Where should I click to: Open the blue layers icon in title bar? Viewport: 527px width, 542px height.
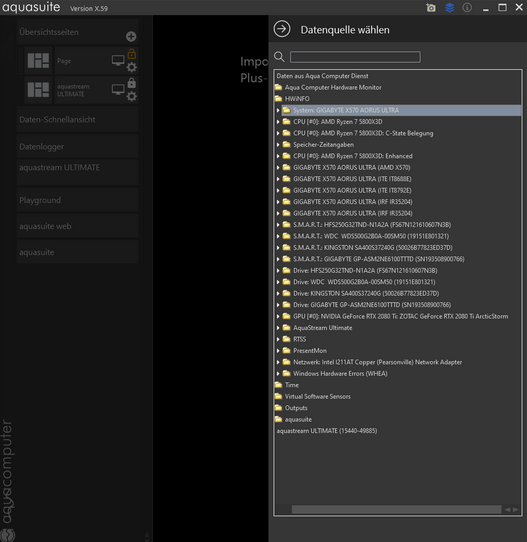click(x=450, y=7)
